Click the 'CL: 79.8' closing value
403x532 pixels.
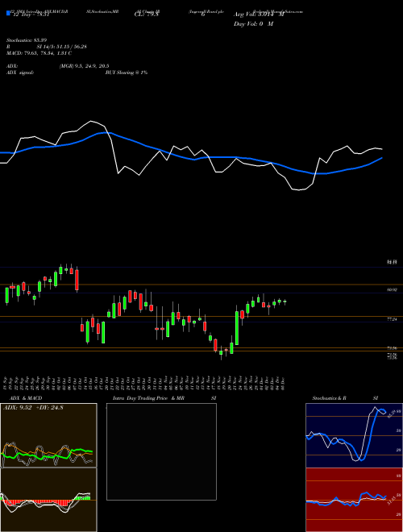click(147, 15)
